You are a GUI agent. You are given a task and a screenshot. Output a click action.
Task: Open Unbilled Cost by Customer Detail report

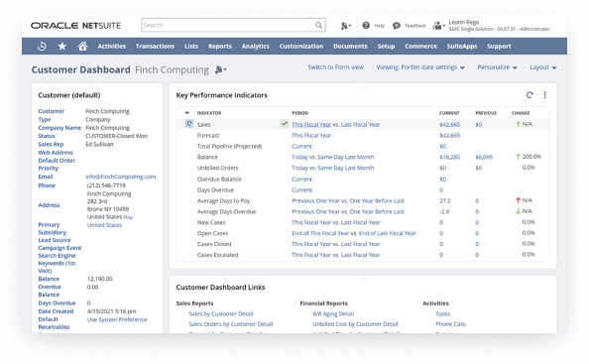pos(355,323)
